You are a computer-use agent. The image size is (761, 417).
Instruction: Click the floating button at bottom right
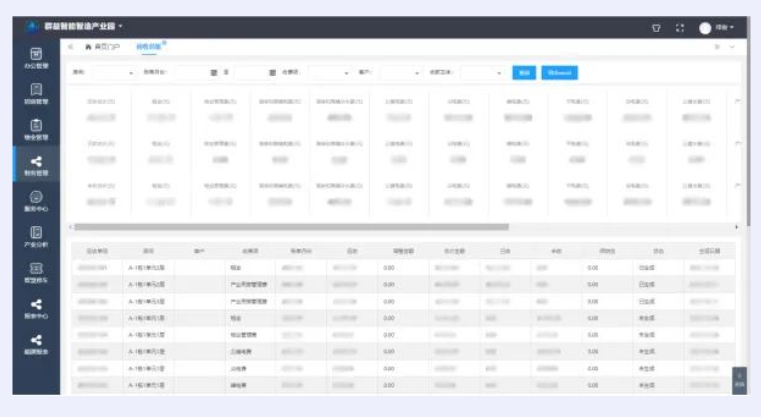click(x=739, y=380)
